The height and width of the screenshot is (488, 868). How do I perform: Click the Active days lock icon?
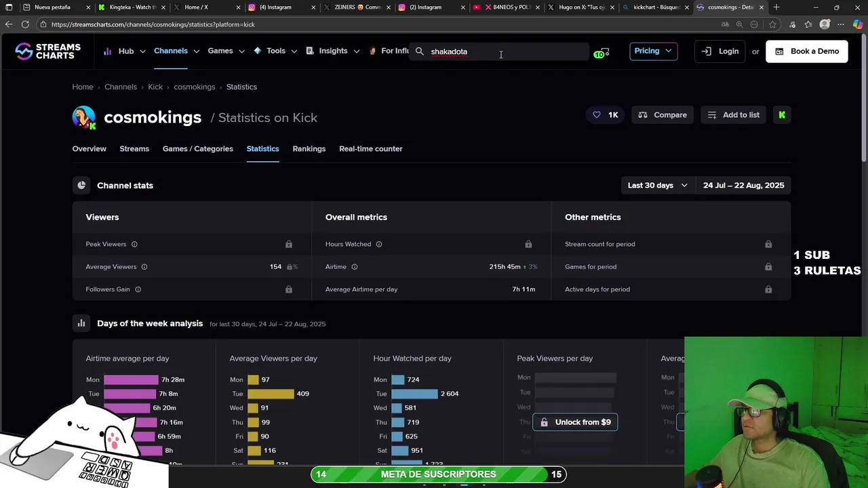click(x=768, y=289)
